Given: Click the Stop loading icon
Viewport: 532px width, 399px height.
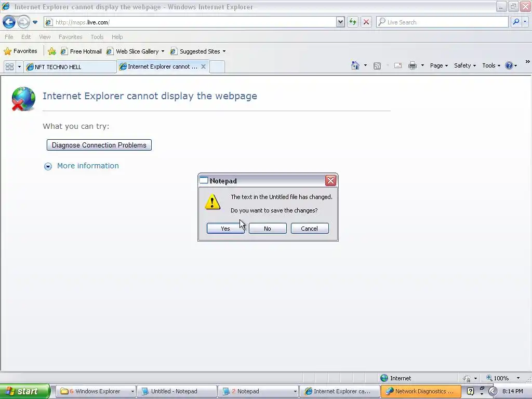Looking at the screenshot, I should [366, 22].
